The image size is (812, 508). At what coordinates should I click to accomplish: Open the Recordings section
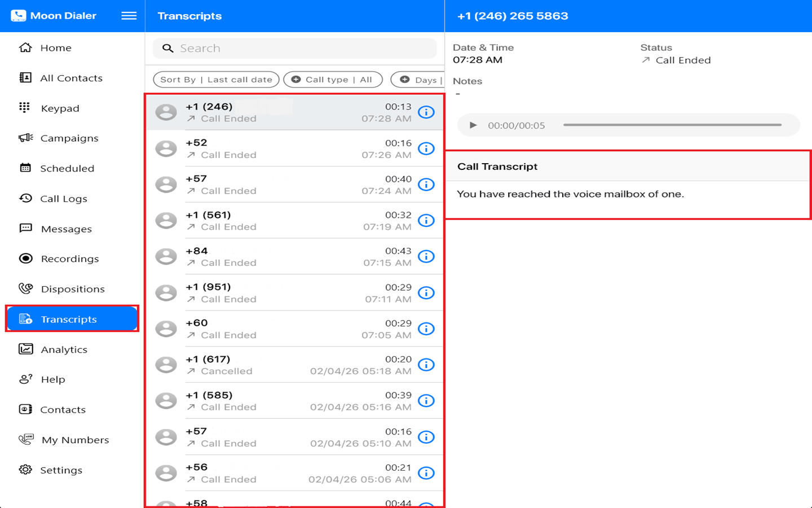click(69, 259)
